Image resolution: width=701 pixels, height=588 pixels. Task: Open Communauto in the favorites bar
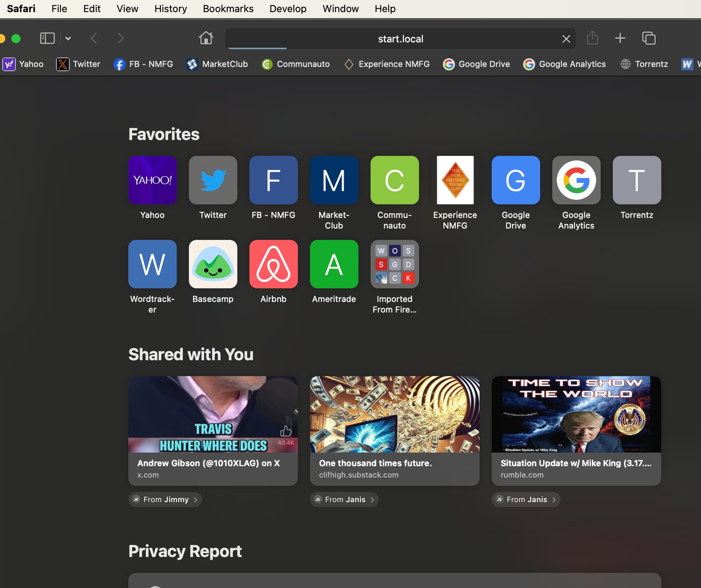pyautogui.click(x=296, y=64)
